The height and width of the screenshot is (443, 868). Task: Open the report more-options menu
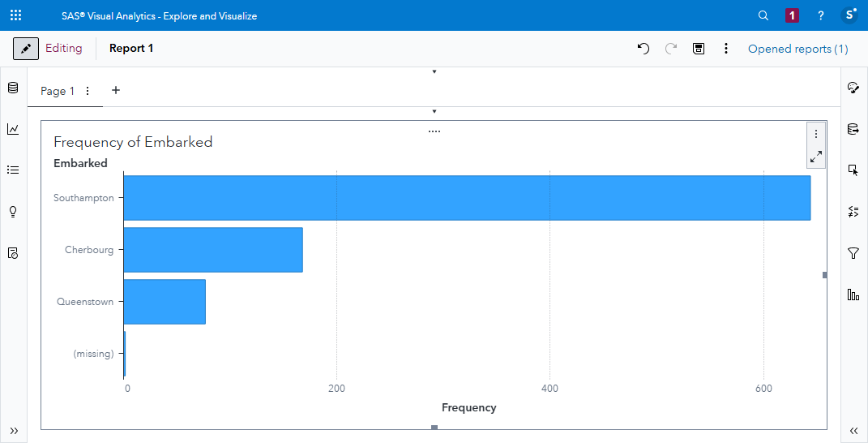tap(725, 49)
